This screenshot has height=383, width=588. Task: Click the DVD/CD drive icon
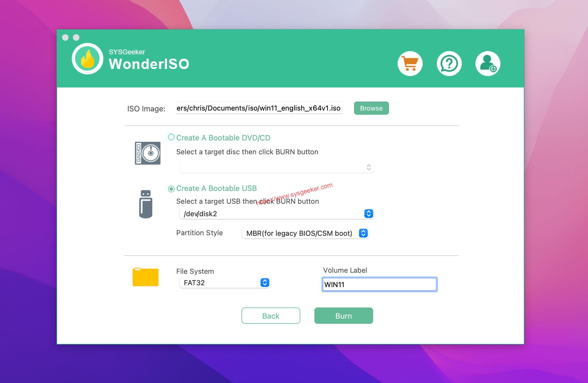pyautogui.click(x=147, y=152)
